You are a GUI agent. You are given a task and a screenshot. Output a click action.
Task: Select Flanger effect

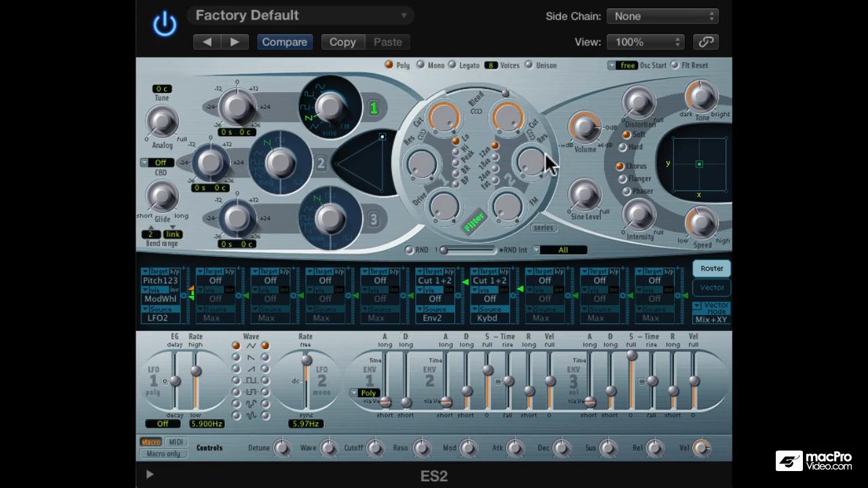pyautogui.click(x=623, y=179)
